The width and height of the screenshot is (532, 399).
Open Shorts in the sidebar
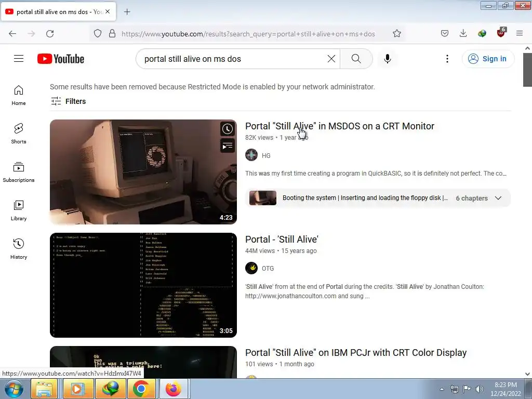(19, 134)
